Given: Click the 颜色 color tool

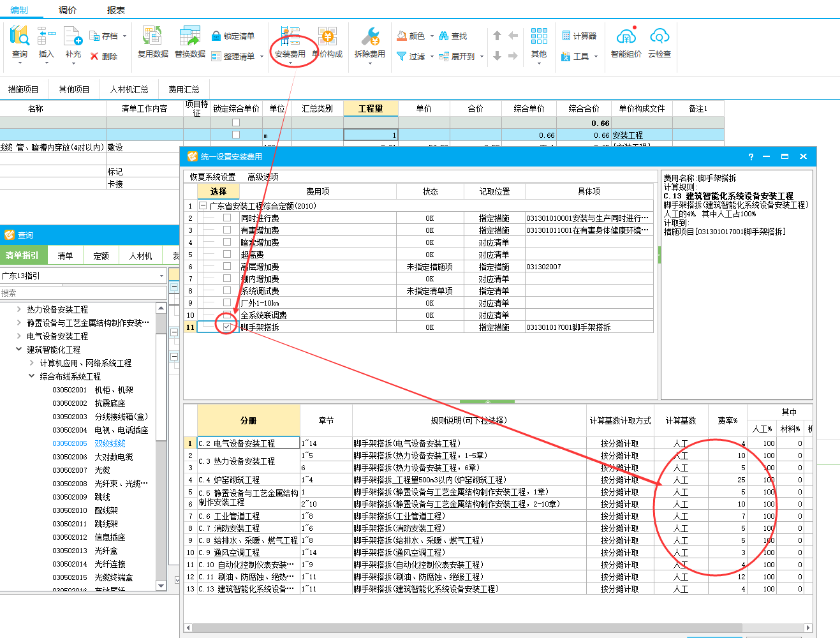Looking at the screenshot, I should [x=410, y=36].
